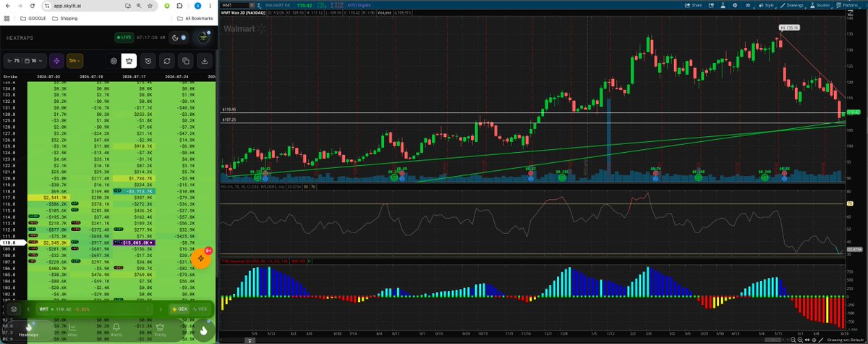Select the 110.0 strike row label
This screenshot has width=868, height=344.
click(x=14, y=243)
